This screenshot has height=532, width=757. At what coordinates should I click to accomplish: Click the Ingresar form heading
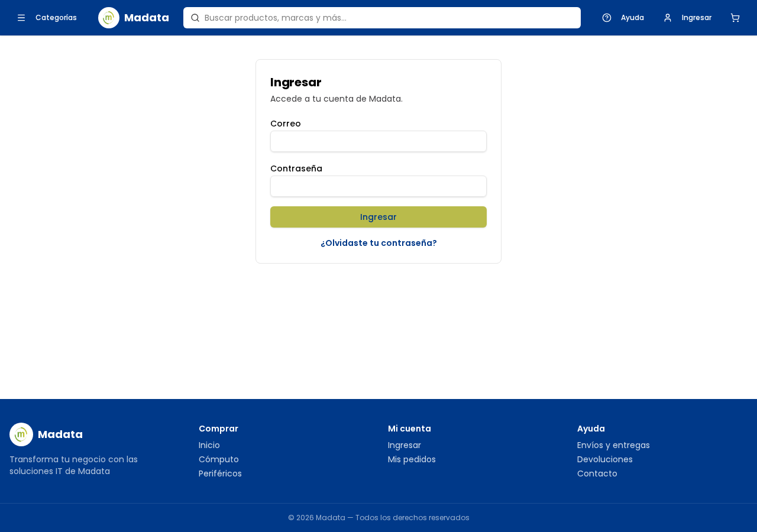click(296, 82)
